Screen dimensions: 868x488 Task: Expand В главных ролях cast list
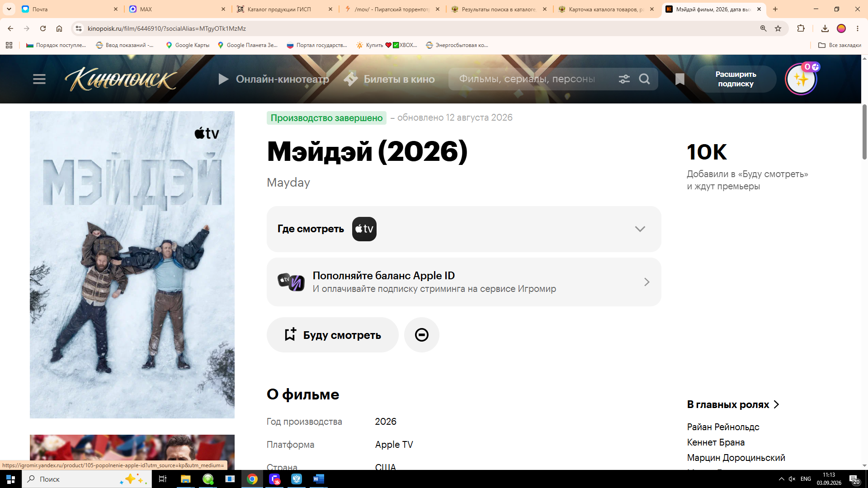click(733, 404)
